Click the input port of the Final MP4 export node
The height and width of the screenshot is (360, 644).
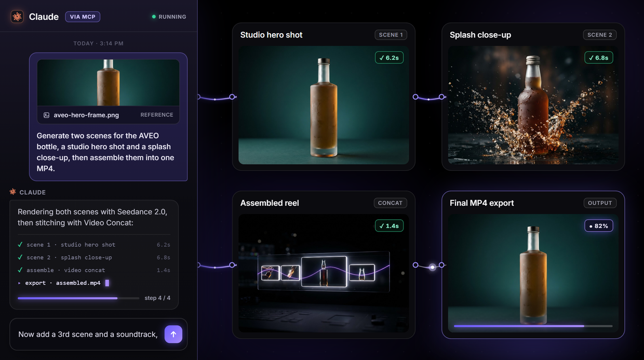441,265
